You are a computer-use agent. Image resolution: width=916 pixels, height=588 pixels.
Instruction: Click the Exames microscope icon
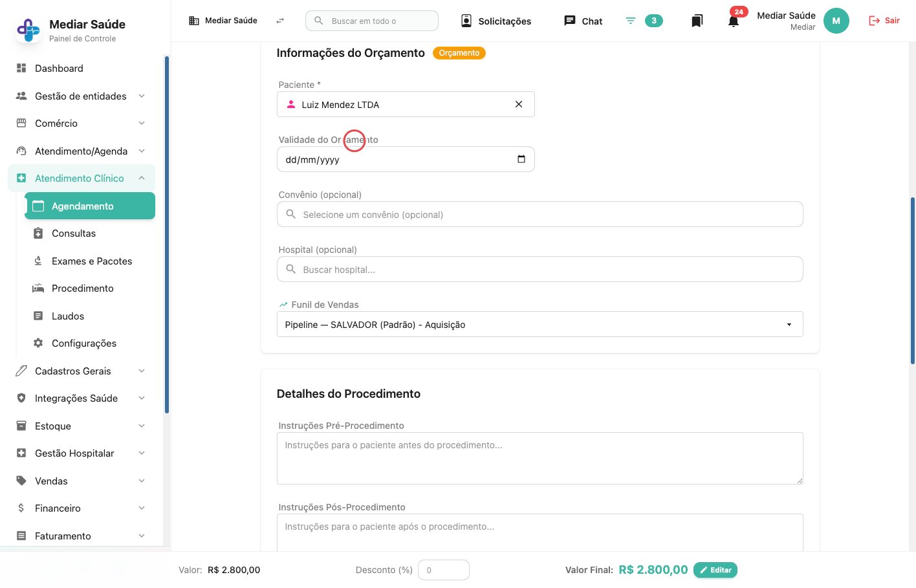(x=38, y=261)
